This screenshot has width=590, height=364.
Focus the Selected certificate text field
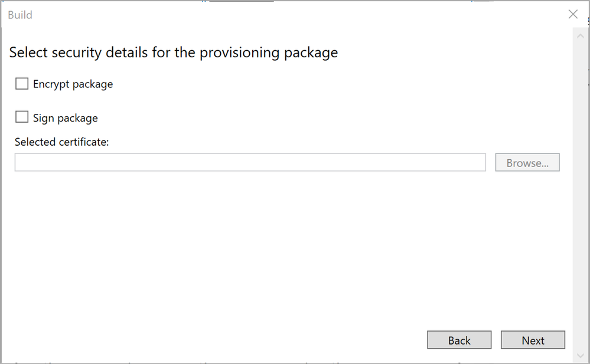tap(250, 162)
